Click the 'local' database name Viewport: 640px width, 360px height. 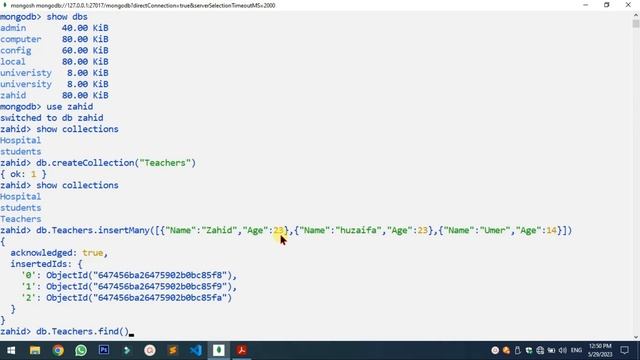[x=13, y=62]
